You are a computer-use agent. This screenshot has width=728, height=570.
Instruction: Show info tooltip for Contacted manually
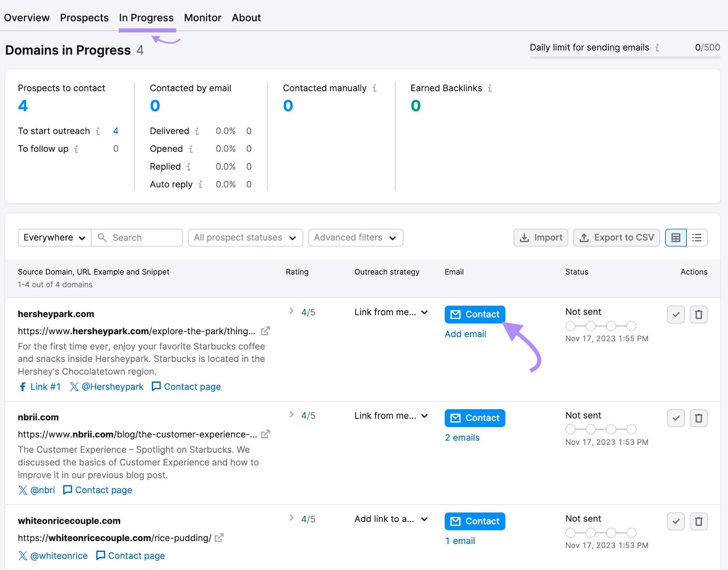(x=374, y=88)
